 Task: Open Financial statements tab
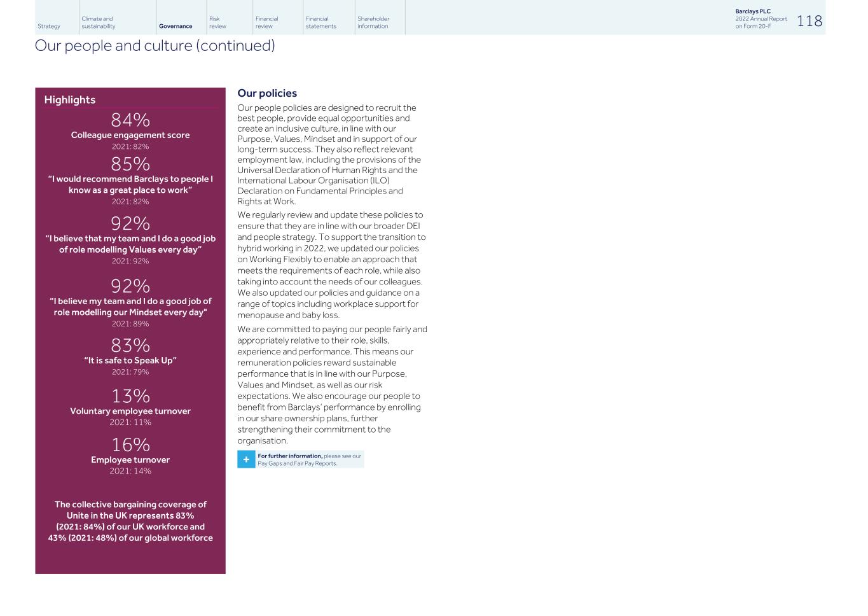pos(320,23)
